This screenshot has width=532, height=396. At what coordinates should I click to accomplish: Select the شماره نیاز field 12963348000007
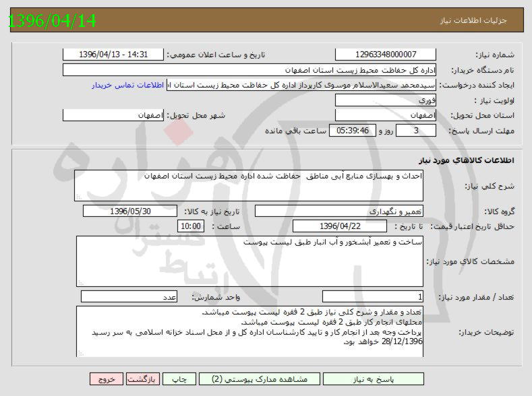pos(386,55)
